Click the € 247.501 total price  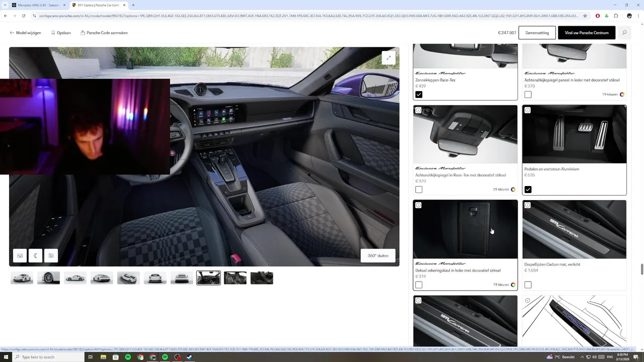(507, 33)
